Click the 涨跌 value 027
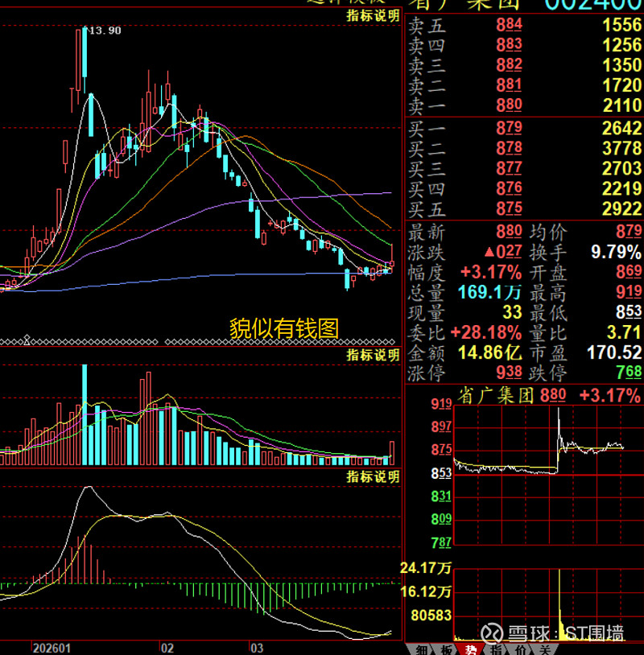 pos(503,252)
